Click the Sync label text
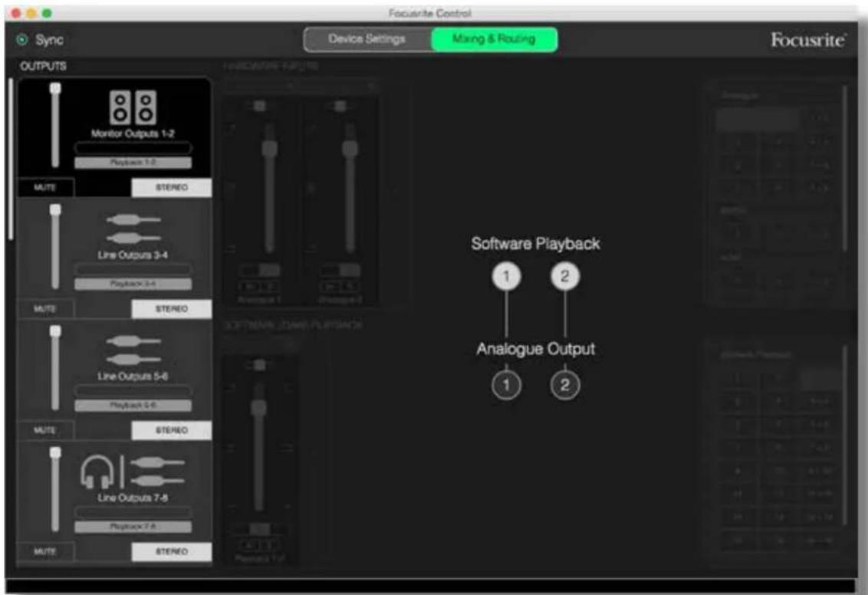The height and width of the screenshot is (595, 868). tap(49, 40)
